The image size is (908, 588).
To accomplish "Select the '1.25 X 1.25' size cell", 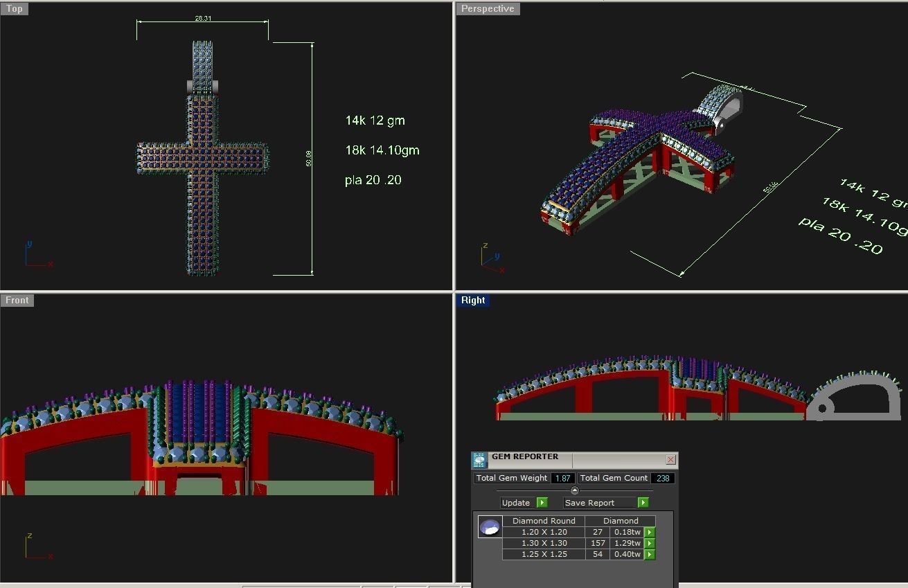I will pos(544,555).
